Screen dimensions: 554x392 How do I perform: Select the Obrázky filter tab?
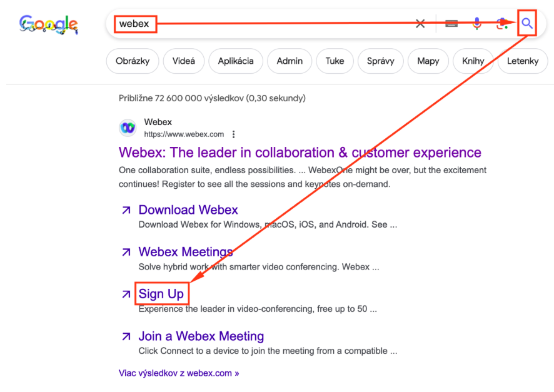[x=133, y=61]
